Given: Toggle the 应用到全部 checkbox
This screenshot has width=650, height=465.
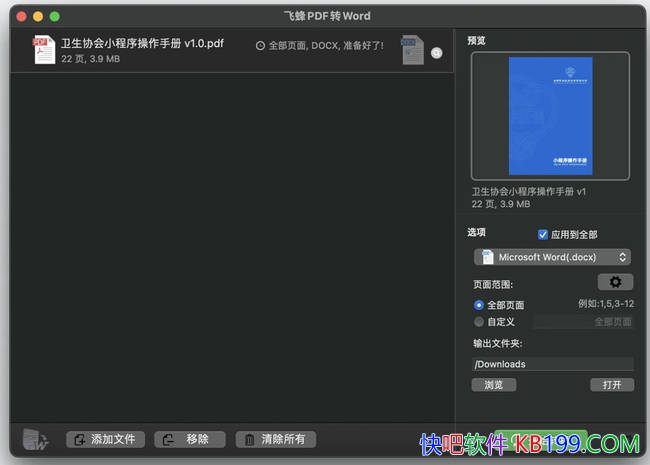Looking at the screenshot, I should click(x=544, y=235).
